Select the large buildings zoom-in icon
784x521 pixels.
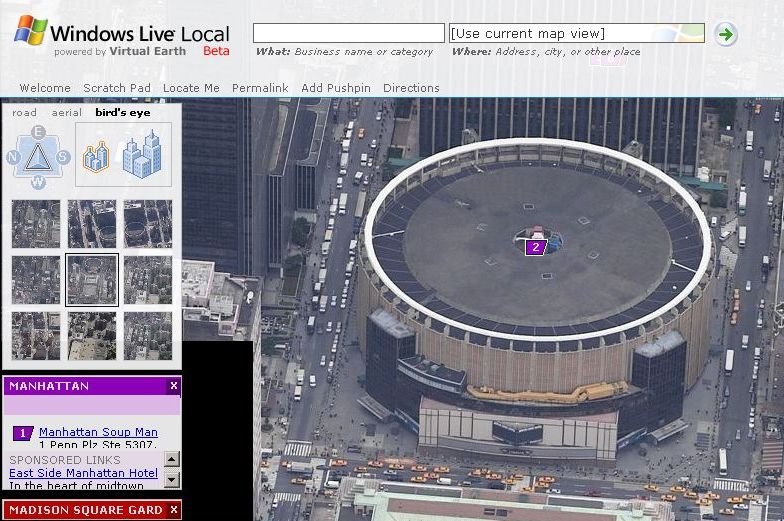point(142,154)
